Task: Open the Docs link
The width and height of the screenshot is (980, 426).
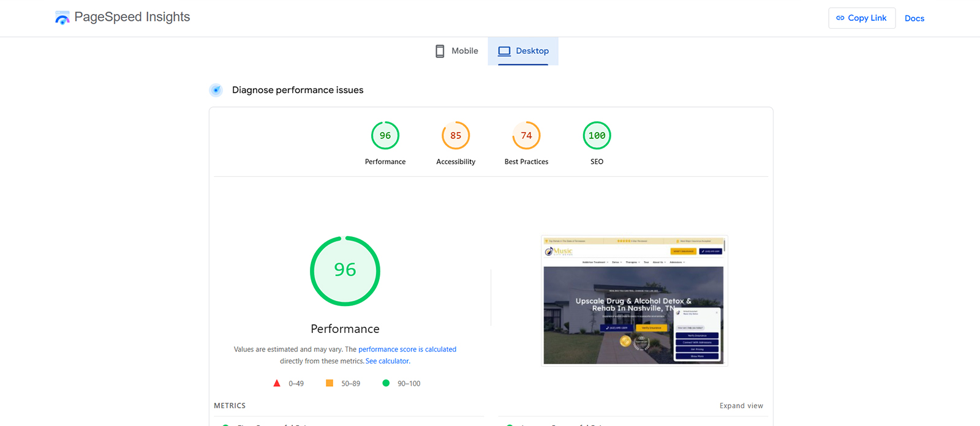Action: pyautogui.click(x=914, y=18)
